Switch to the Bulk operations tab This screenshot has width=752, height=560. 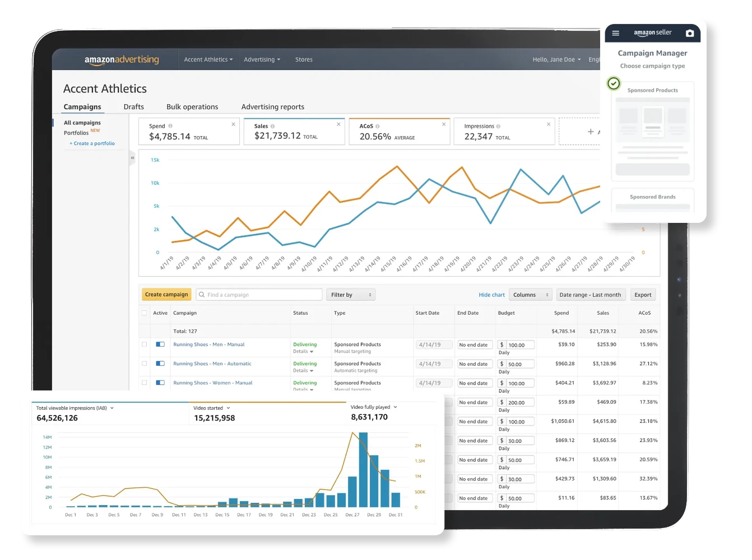click(192, 107)
